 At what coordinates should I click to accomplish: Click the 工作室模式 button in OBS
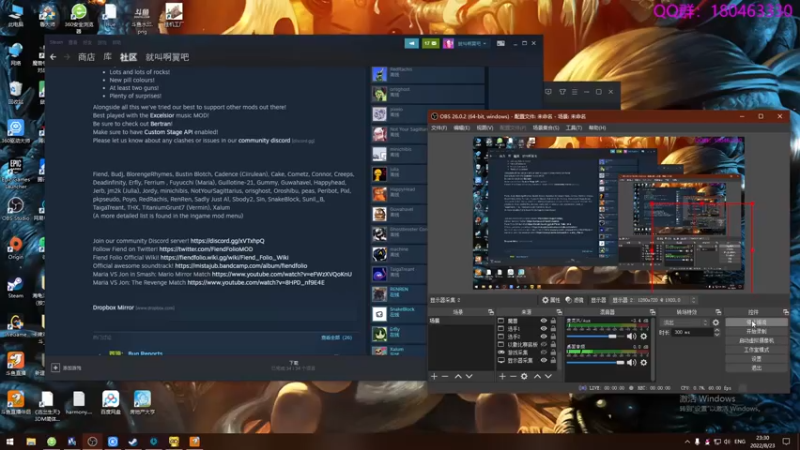click(756, 350)
